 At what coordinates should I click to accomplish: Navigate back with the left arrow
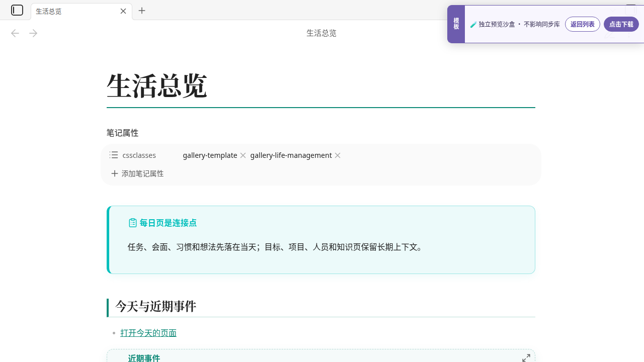tap(15, 33)
